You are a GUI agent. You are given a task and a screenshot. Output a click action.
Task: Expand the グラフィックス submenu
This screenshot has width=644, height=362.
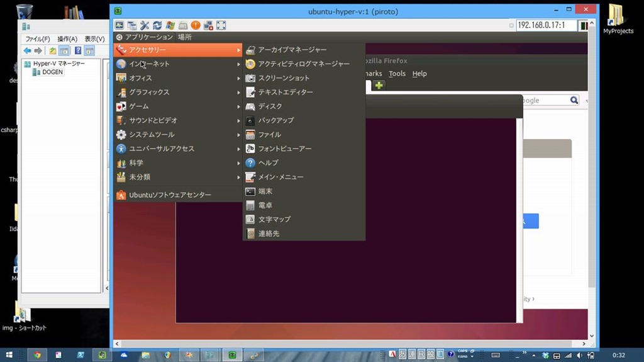coord(149,93)
